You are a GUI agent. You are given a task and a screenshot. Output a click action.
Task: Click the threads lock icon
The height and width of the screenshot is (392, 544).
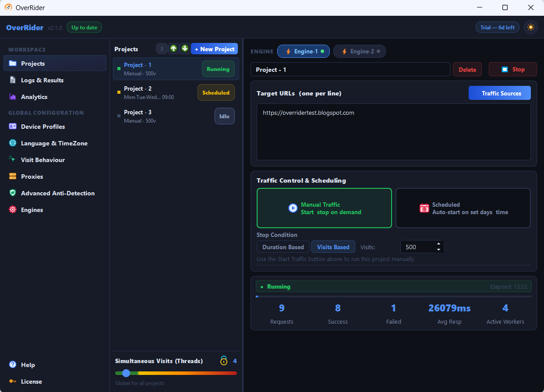[224, 361]
